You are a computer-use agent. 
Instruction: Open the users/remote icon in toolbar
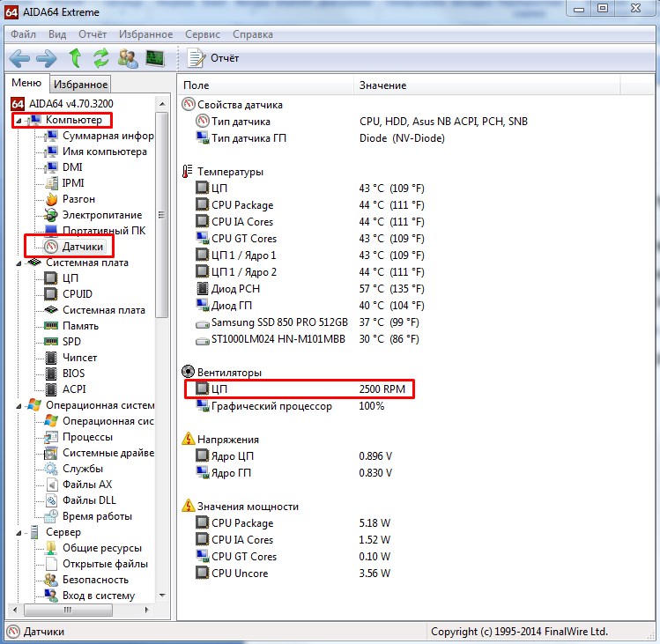(x=128, y=58)
